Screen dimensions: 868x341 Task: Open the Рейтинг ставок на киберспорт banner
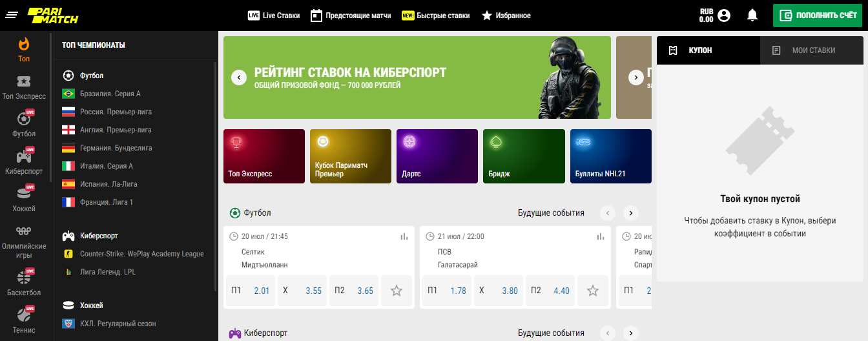click(417, 77)
